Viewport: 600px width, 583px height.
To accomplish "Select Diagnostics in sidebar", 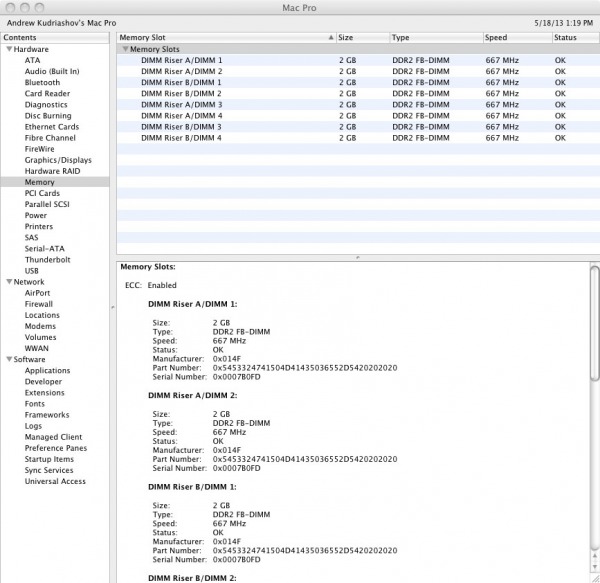I will click(x=46, y=104).
